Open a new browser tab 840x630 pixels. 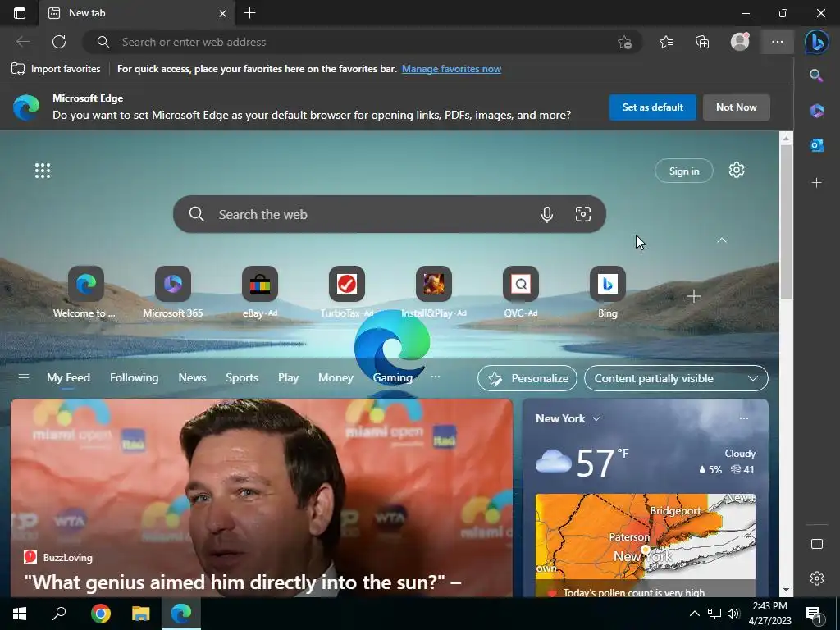[249, 13]
